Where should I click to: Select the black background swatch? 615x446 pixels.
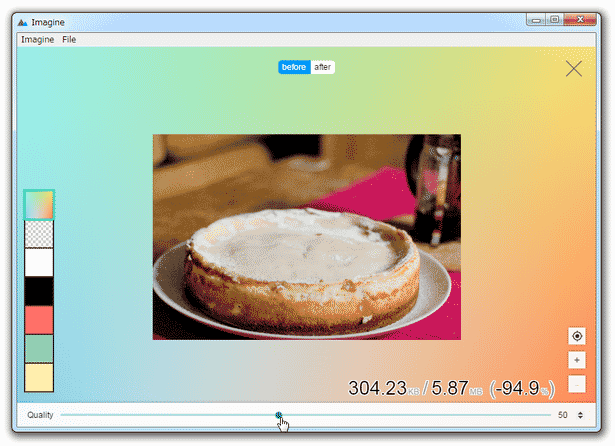point(39,291)
